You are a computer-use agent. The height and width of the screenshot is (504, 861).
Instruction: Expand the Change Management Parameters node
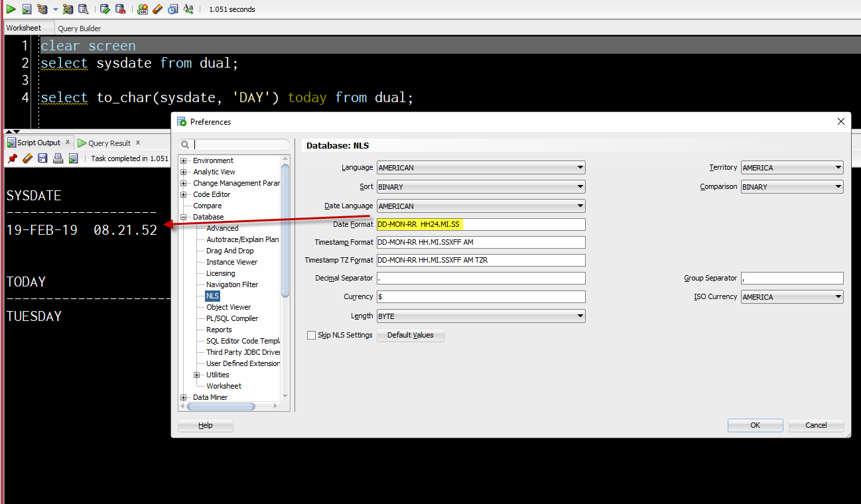184,183
